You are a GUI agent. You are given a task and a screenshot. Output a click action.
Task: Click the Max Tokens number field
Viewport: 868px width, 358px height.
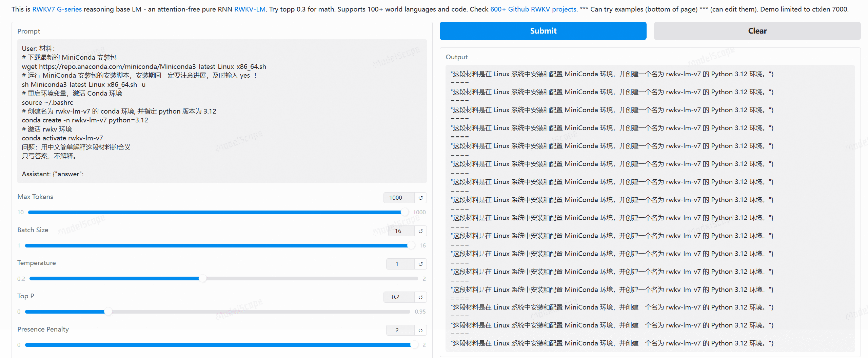399,198
